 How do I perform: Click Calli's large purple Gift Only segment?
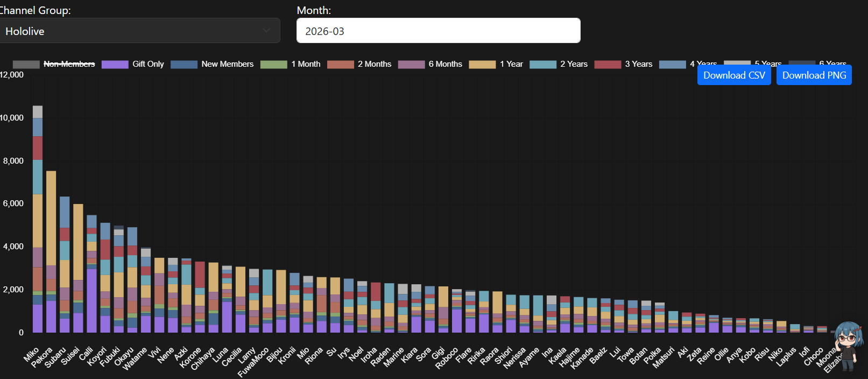click(x=91, y=300)
